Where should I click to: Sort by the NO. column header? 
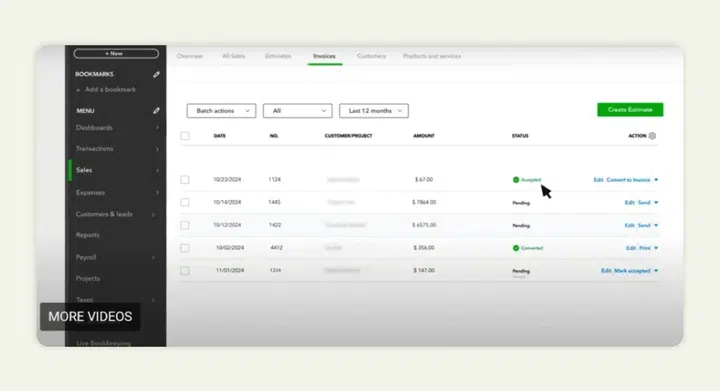[x=274, y=136]
